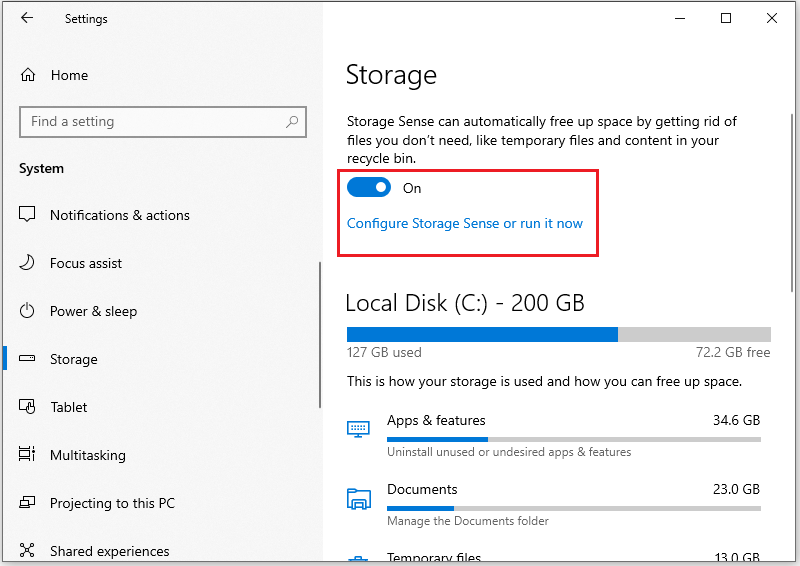Viewport: 800px width, 566px height.
Task: Click the Power & sleep icon
Action: (28, 311)
